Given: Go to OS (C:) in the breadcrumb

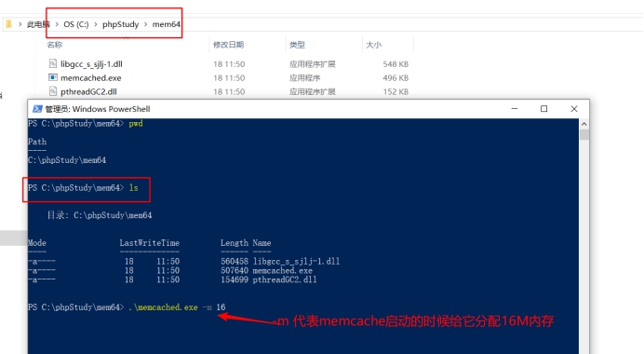Looking at the screenshot, I should coord(76,24).
